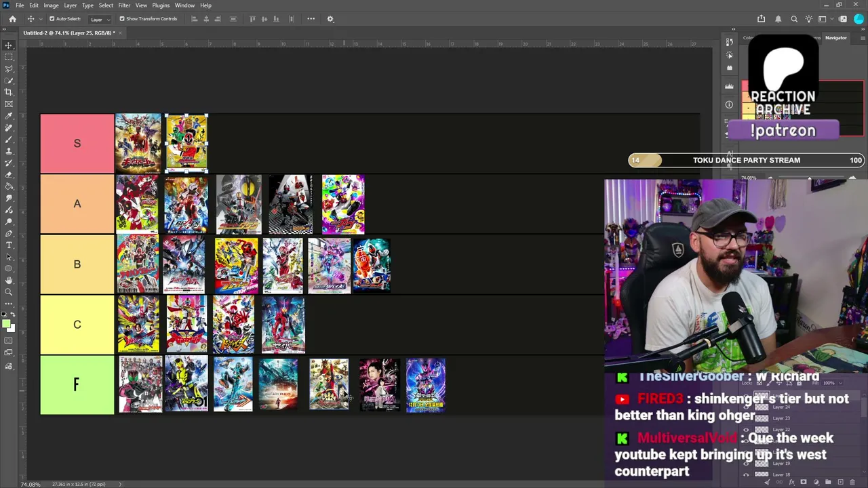Toggle the Auto-Select checkbox
The width and height of the screenshot is (868, 488).
pos(52,19)
